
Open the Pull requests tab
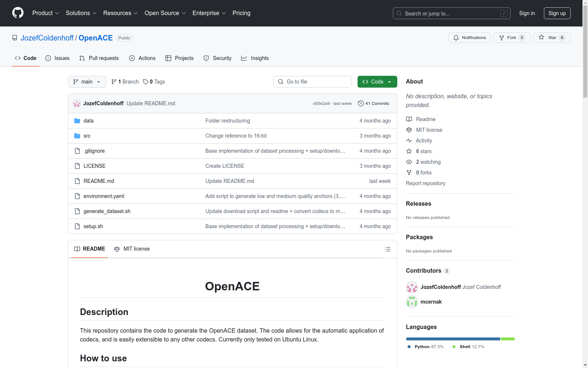pyautogui.click(x=99, y=58)
